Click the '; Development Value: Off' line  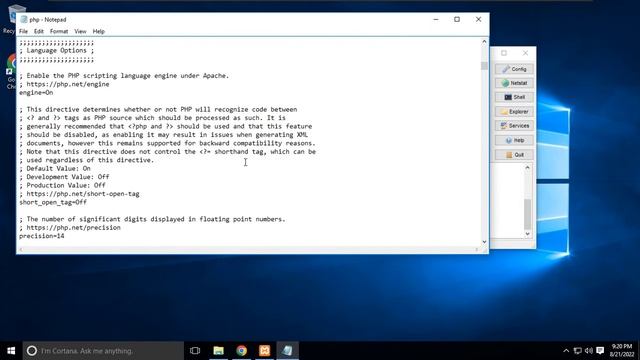tap(64, 177)
